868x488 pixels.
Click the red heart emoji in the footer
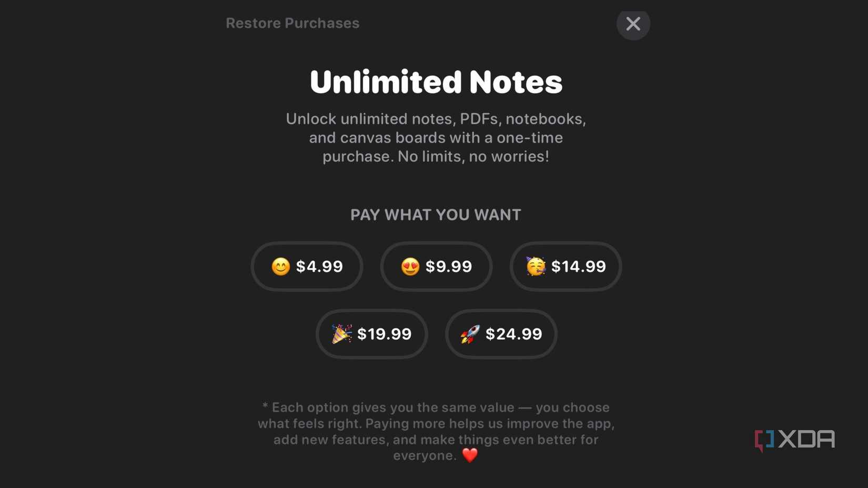[471, 455]
